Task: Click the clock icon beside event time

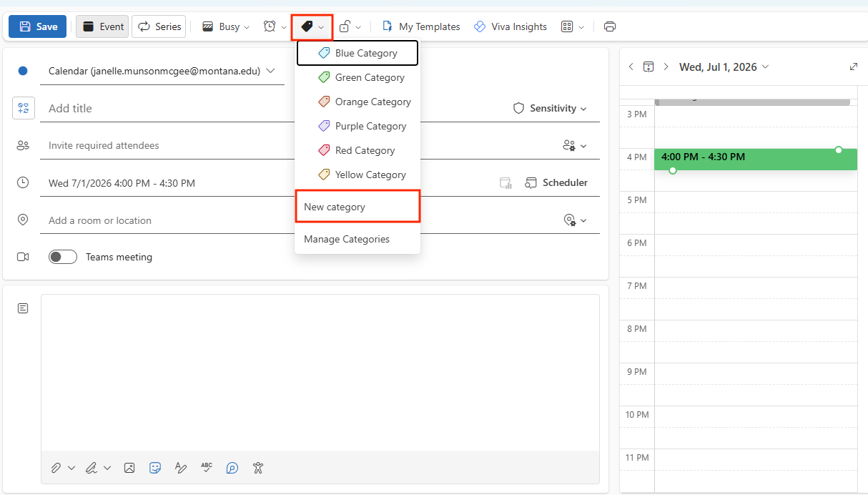Action: [23, 182]
